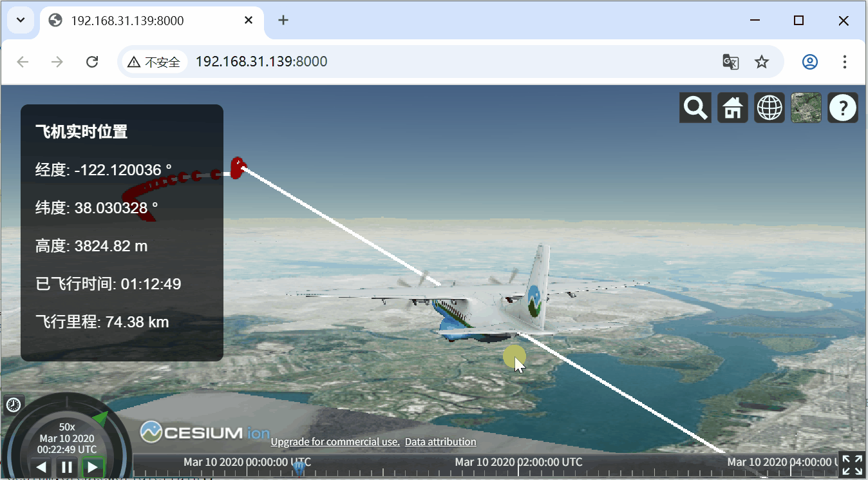Open the Chrome profile menu
Image resolution: width=868 pixels, height=480 pixels.
point(810,62)
